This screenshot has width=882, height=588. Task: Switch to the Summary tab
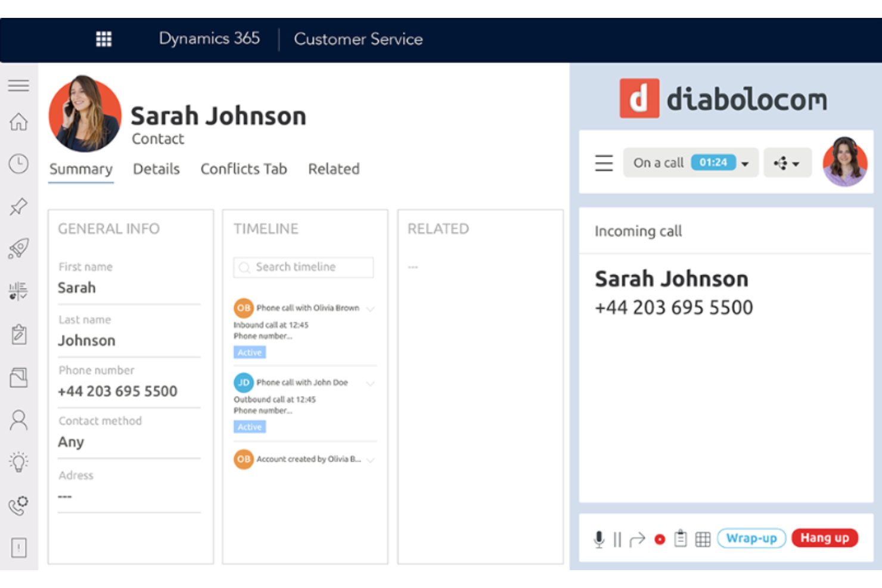81,169
